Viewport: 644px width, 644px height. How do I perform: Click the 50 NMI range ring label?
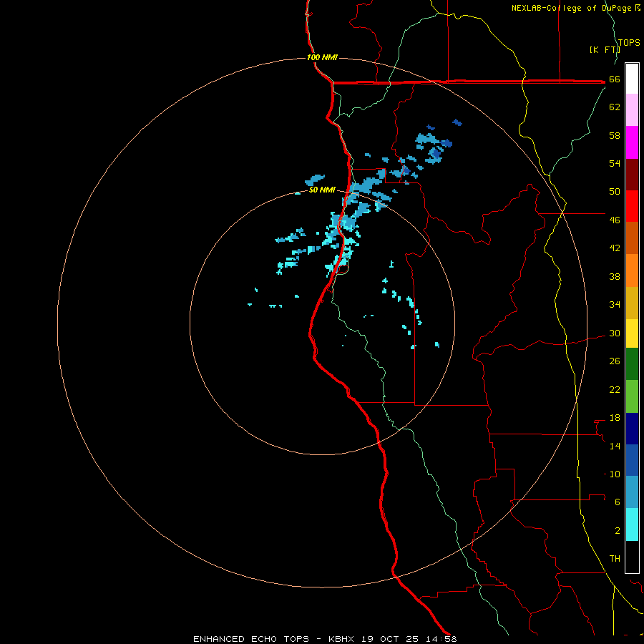[x=322, y=190]
